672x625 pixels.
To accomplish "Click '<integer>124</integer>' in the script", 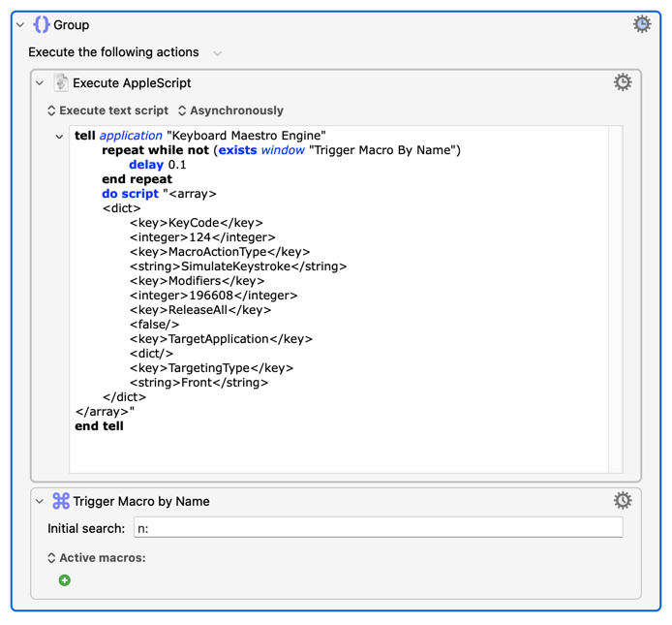I will (x=202, y=237).
